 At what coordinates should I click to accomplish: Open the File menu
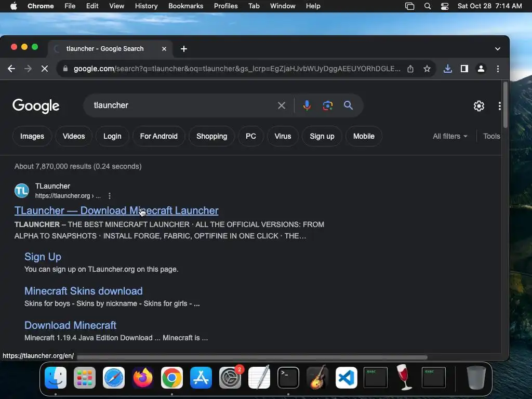tap(70, 6)
